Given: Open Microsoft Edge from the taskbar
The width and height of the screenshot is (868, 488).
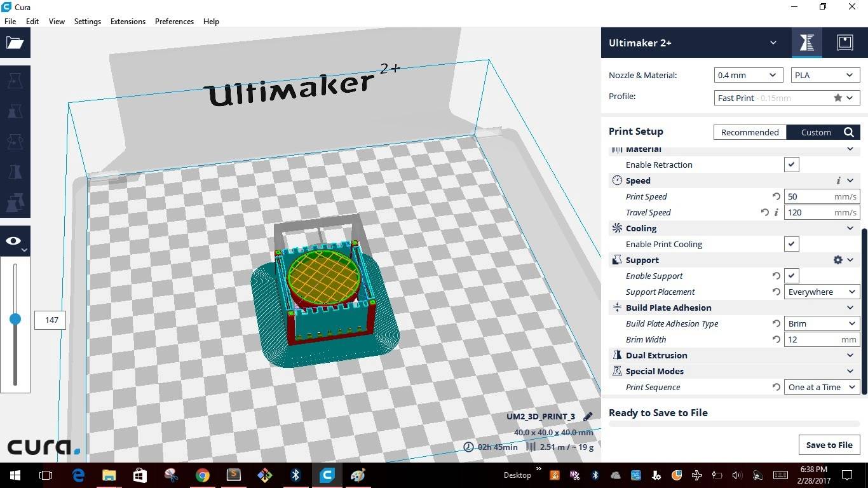Looking at the screenshot, I should click(78, 475).
